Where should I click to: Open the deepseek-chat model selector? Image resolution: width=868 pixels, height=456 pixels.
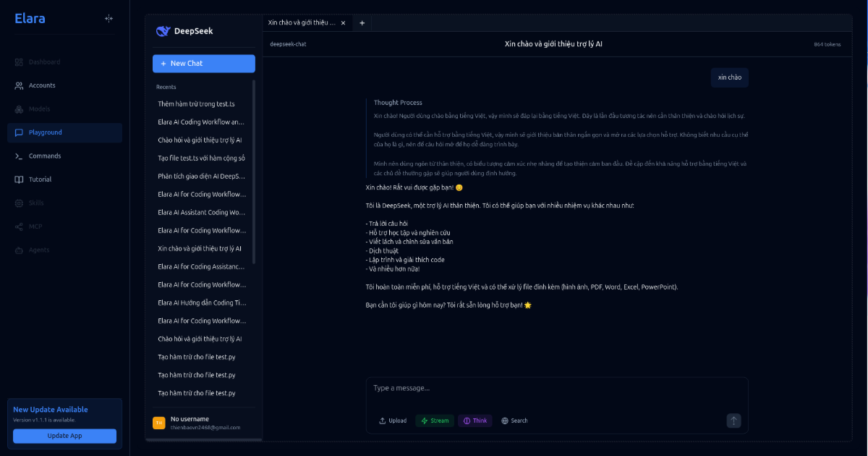point(288,44)
